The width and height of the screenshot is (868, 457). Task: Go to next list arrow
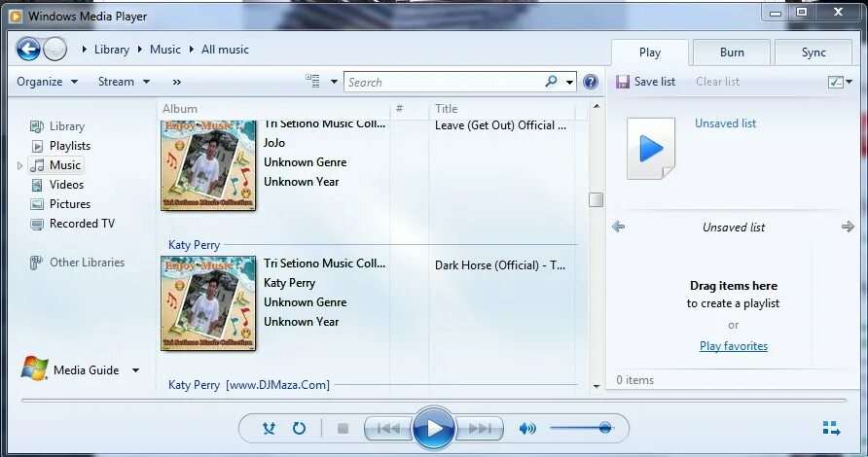click(848, 227)
